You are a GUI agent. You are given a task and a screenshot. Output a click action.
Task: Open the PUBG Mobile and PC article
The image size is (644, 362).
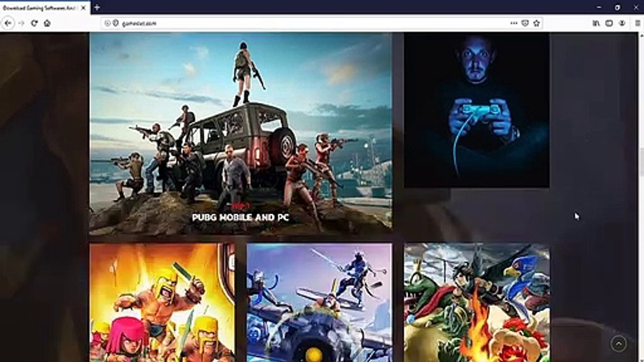240,134
